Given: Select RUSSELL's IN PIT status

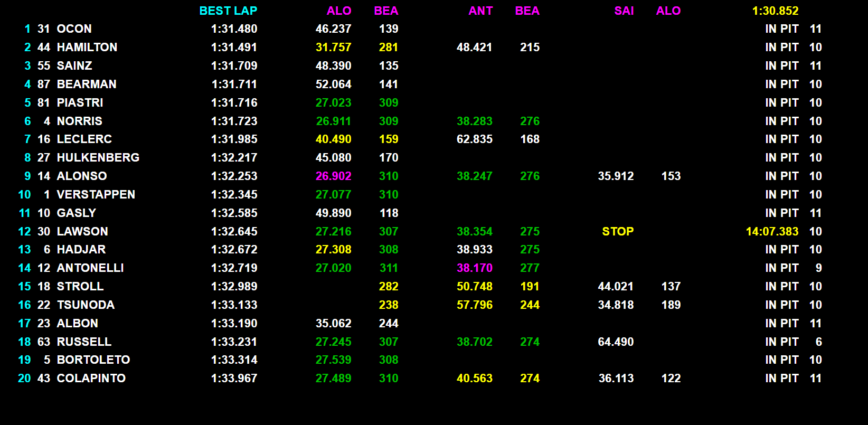Looking at the screenshot, I should tap(781, 342).
